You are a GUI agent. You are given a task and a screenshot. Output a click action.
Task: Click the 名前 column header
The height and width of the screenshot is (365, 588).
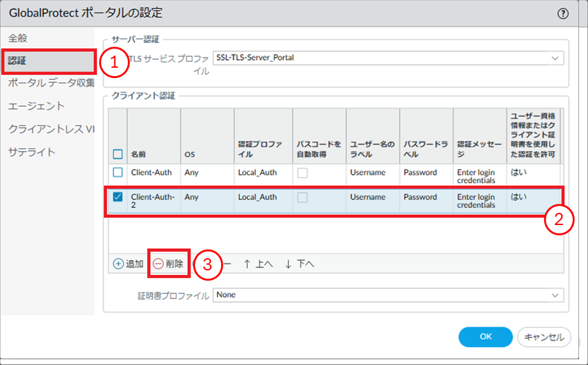pos(139,154)
